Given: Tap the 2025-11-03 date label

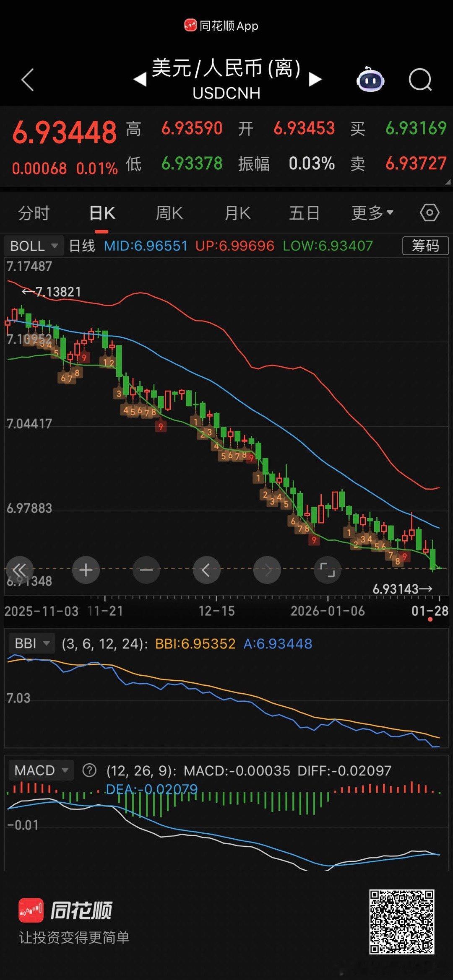Looking at the screenshot, I should [x=42, y=611].
